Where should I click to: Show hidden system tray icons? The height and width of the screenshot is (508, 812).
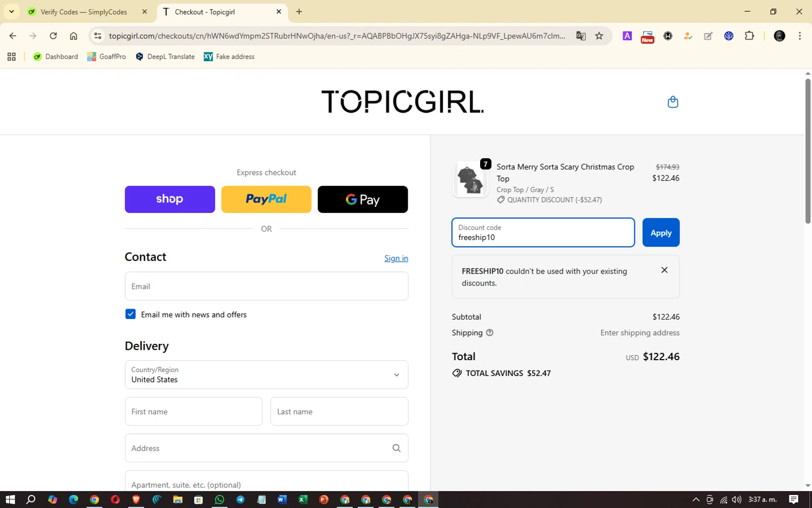click(696, 499)
